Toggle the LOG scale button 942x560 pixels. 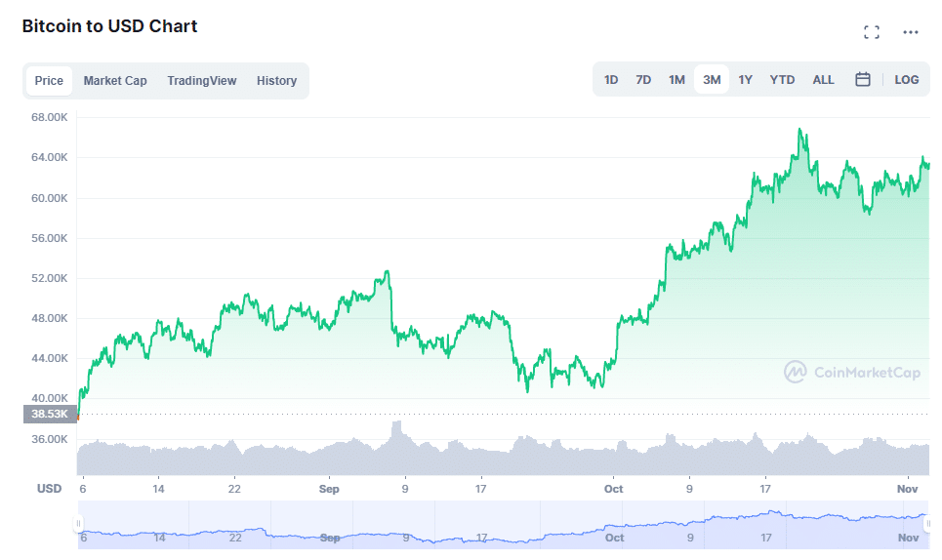pos(907,80)
